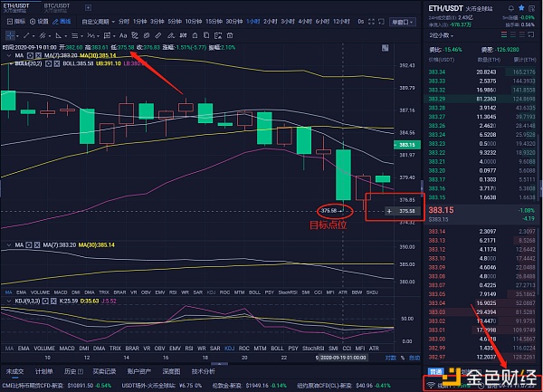The width and height of the screenshot is (543, 392).
Task: Click the current price 383.15 in order book
Action: pyautogui.click(x=441, y=210)
